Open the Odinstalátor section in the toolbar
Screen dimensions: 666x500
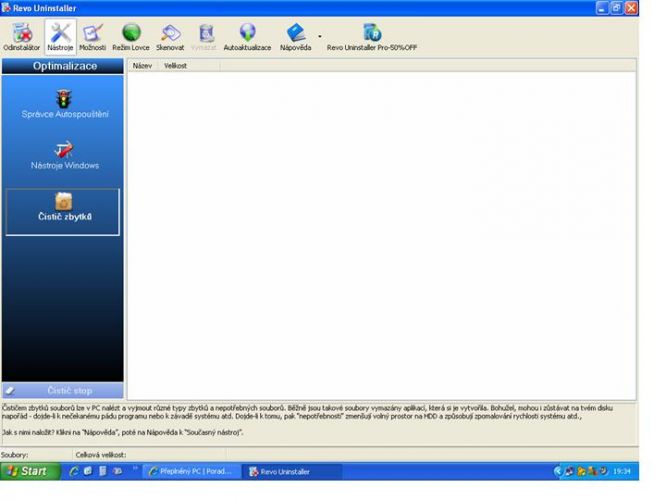pyautogui.click(x=22, y=37)
